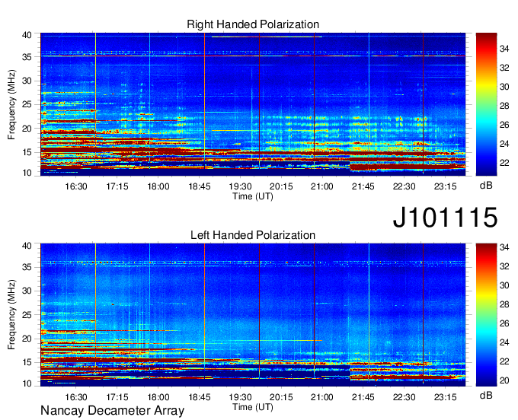
Task: Click the 19:30 tick on upper time axis
Action: click(240, 186)
